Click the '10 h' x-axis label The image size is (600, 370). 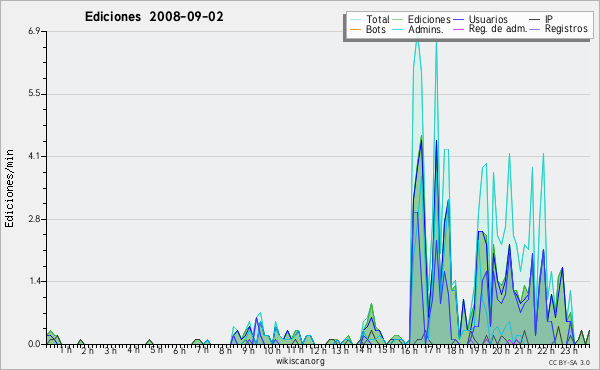tap(272, 350)
